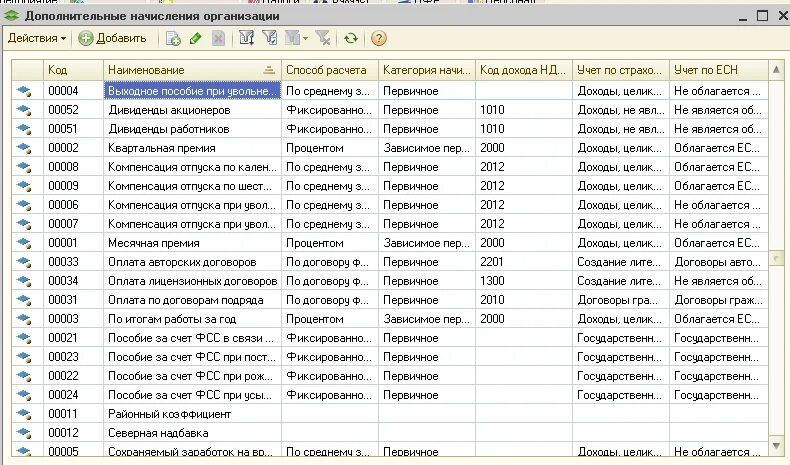Click the row icon for code 00031
The width and height of the screenshot is (790, 465).
point(24,300)
